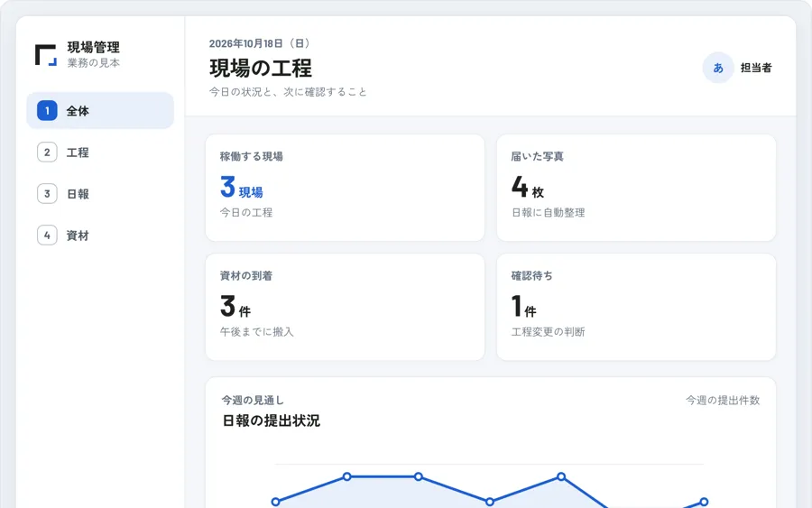This screenshot has width=812, height=508.
Task: Click the 今週の提出件数 legend label
Action: pyautogui.click(x=723, y=400)
